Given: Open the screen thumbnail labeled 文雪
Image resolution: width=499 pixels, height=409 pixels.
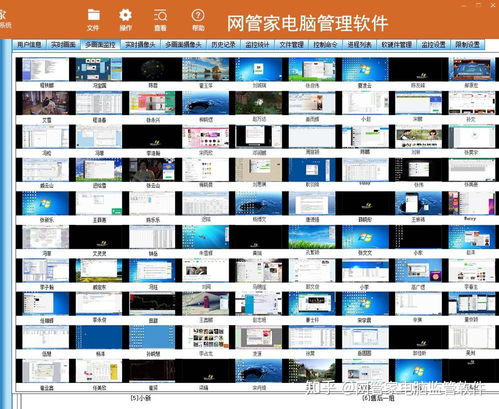Looking at the screenshot, I should [x=46, y=103].
